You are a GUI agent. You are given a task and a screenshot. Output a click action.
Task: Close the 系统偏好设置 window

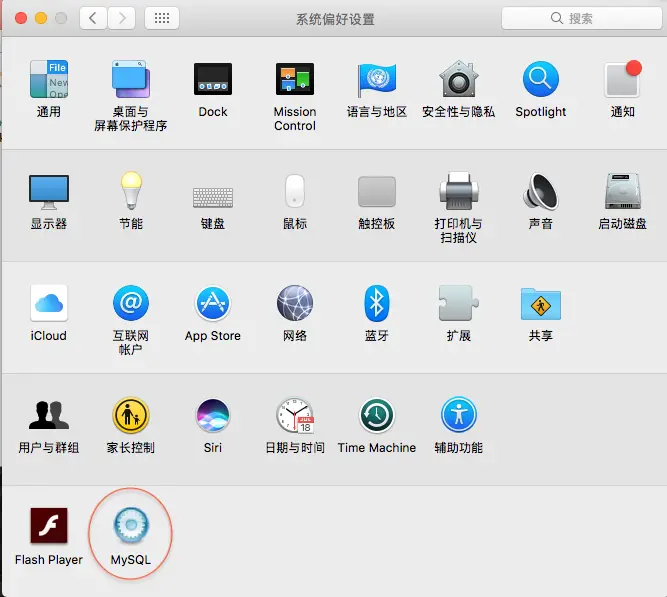pyautogui.click(x=21, y=18)
